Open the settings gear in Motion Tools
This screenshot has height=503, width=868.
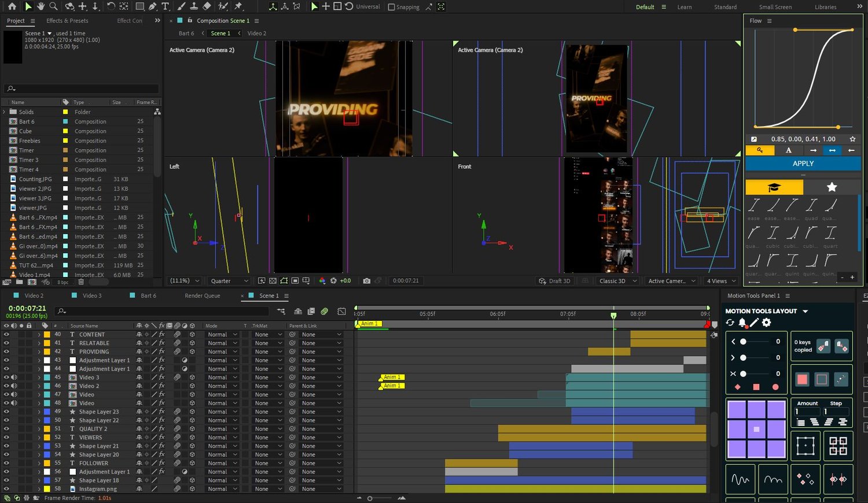[x=767, y=323]
